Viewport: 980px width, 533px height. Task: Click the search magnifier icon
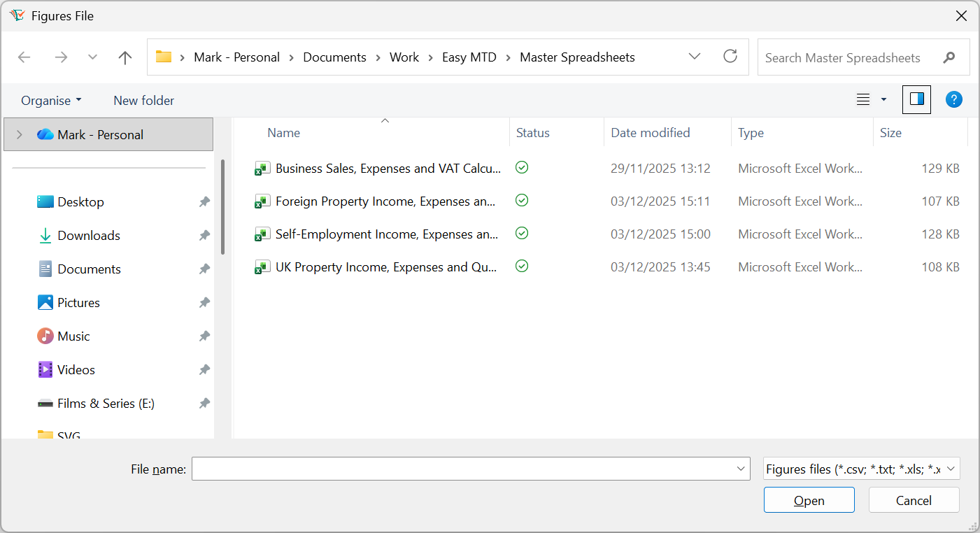click(949, 57)
